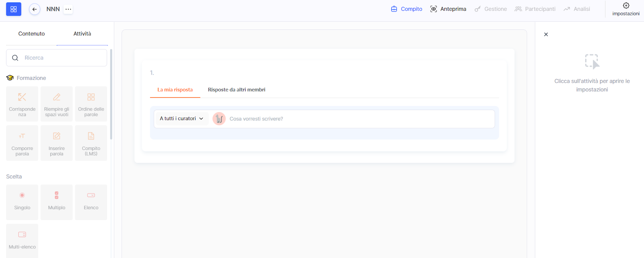Add the Inserire parola activity
The image size is (644, 258).
pyautogui.click(x=57, y=143)
